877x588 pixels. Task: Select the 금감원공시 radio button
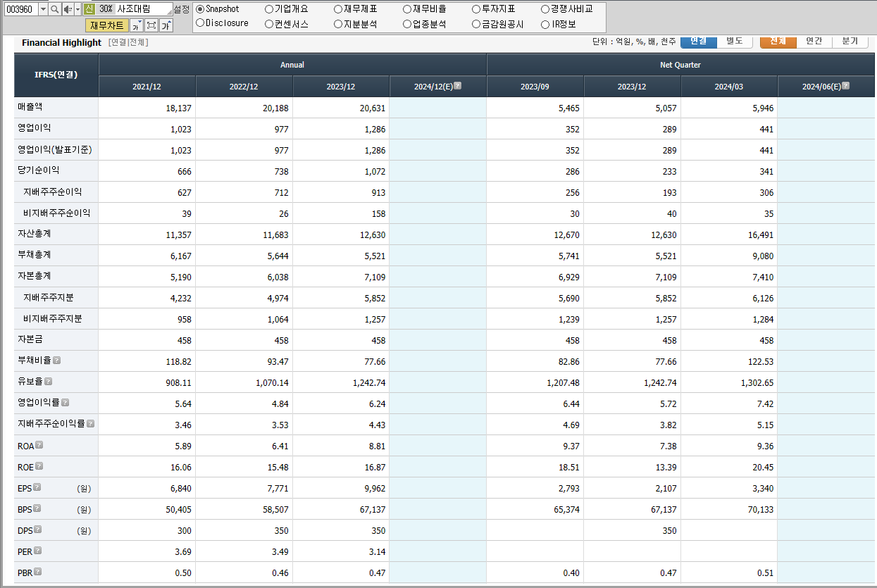click(x=476, y=24)
